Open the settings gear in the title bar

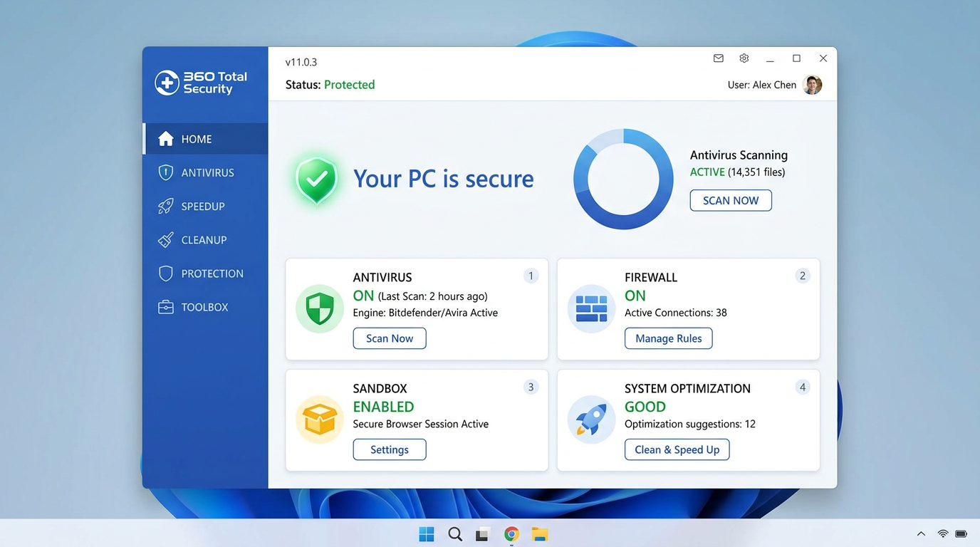point(744,58)
